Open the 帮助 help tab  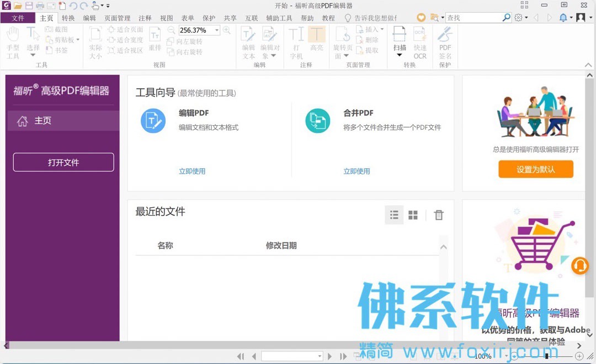click(307, 18)
